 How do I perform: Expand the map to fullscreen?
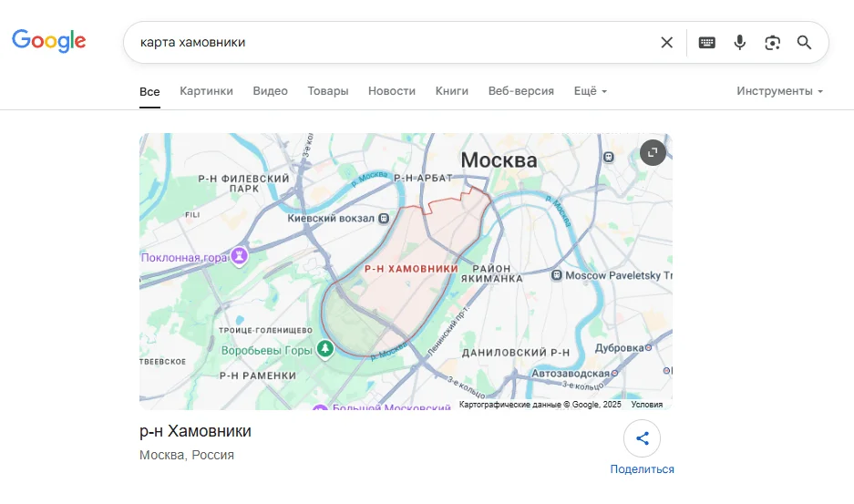653,153
